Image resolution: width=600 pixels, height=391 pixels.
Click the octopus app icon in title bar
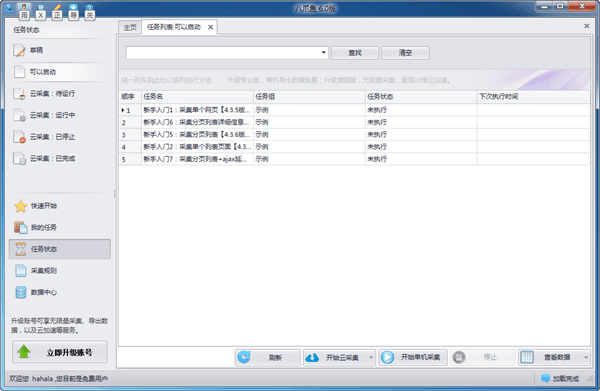click(9, 8)
